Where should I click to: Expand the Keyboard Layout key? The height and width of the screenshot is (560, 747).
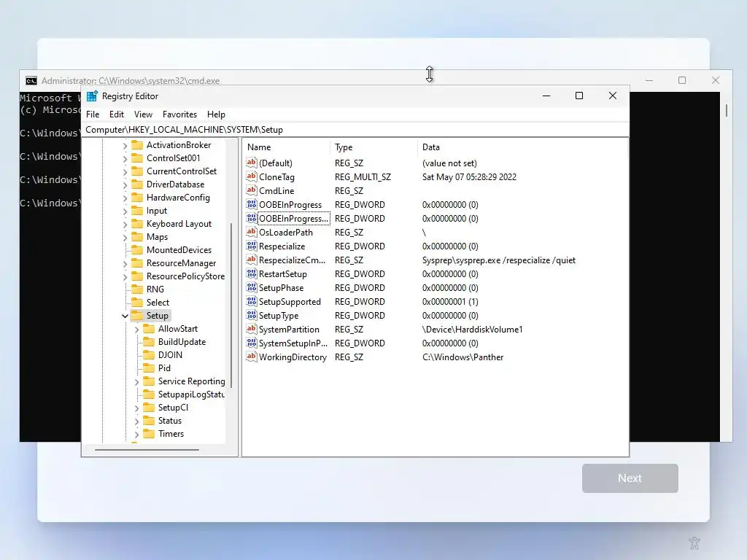pos(125,224)
